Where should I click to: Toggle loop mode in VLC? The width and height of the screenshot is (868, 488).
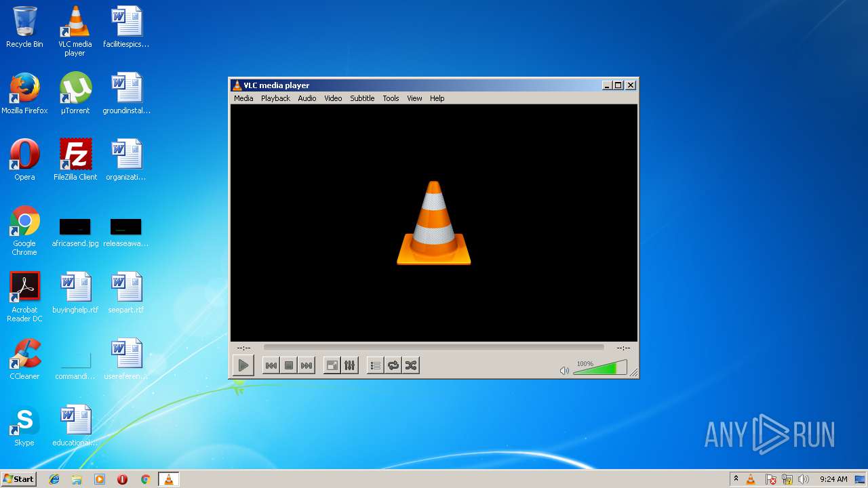[x=393, y=365]
